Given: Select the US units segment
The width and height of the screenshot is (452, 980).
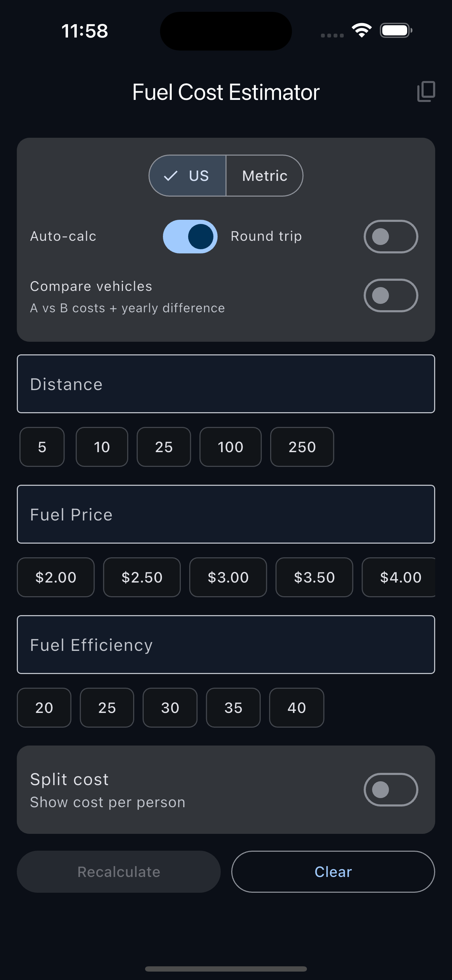Looking at the screenshot, I should click(187, 176).
